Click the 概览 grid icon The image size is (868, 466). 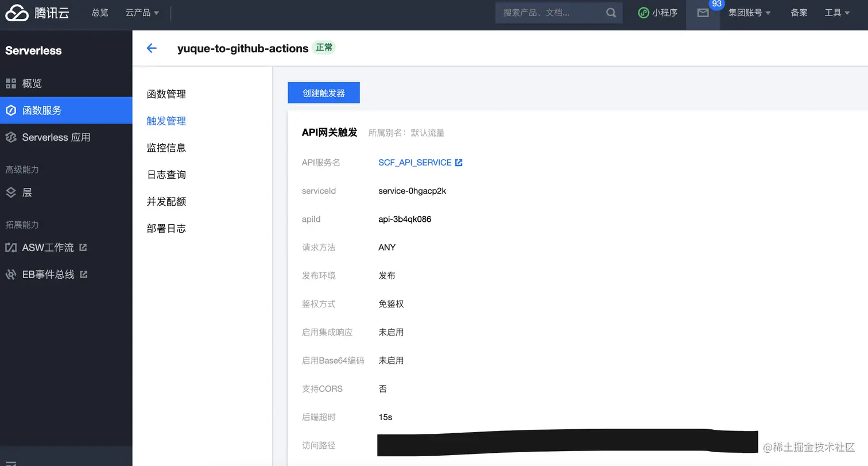11,84
